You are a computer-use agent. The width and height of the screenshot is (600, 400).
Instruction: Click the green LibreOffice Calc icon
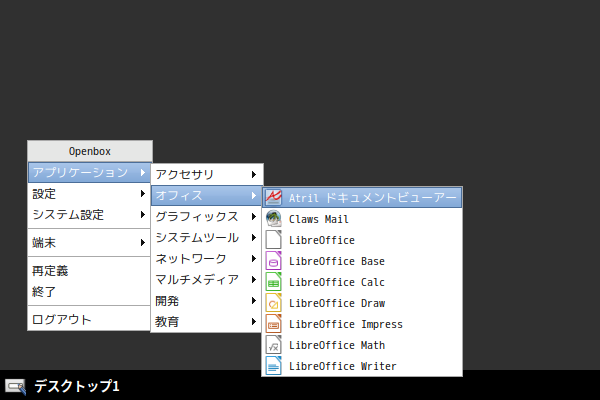point(274,282)
